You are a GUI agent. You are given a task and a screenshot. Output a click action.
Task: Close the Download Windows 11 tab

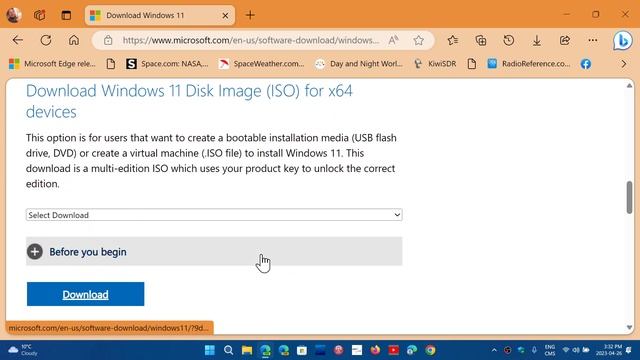[x=225, y=16]
